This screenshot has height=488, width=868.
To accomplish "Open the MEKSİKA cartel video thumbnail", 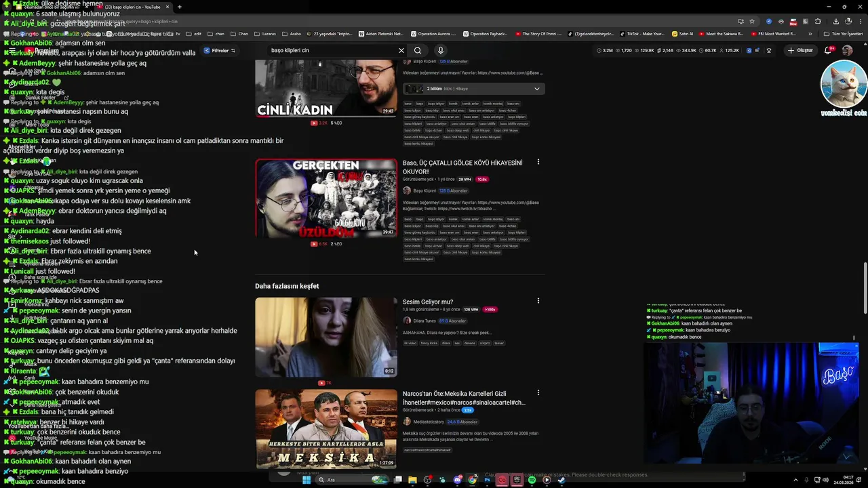I will tap(326, 428).
